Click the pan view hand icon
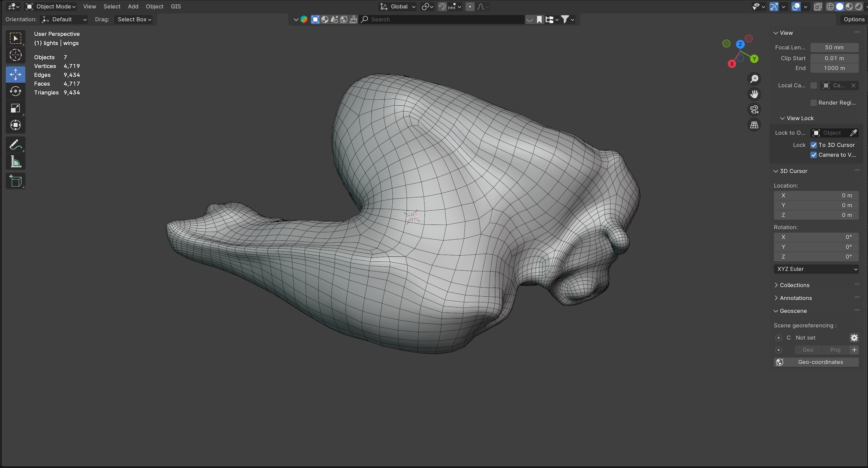The image size is (868, 468). (x=754, y=94)
